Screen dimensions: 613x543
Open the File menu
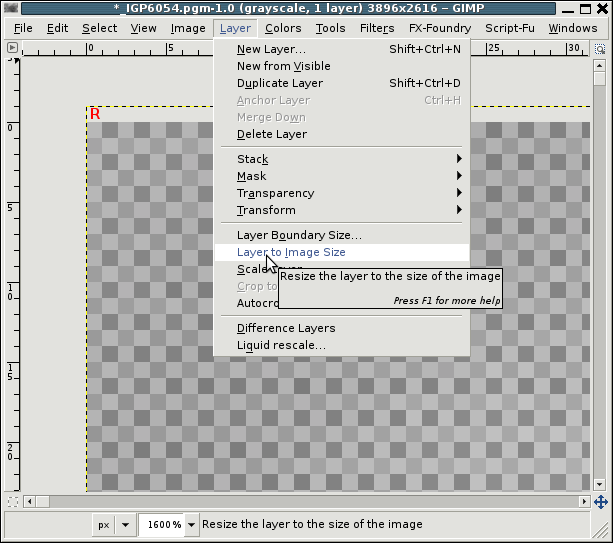[x=23, y=28]
